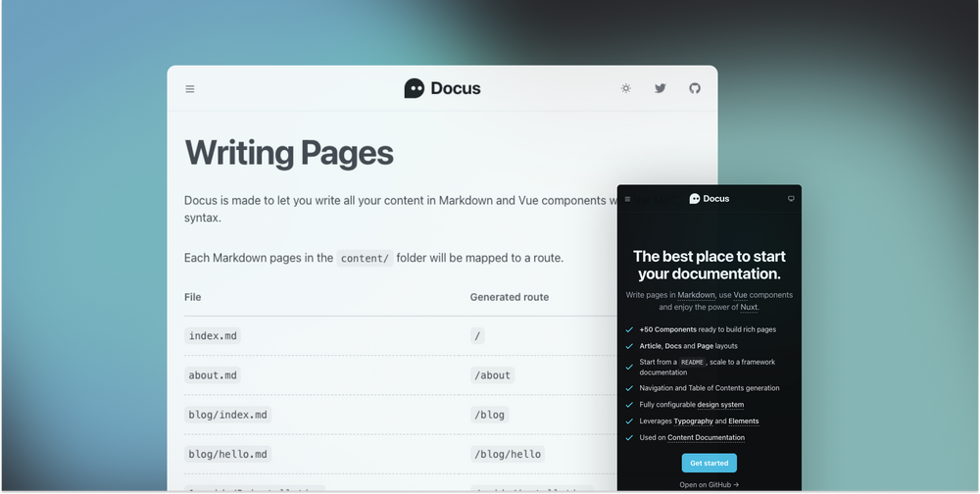Click the checkmark beside "Navigation and Table of Contents"
980x494 pixels.
coord(629,388)
